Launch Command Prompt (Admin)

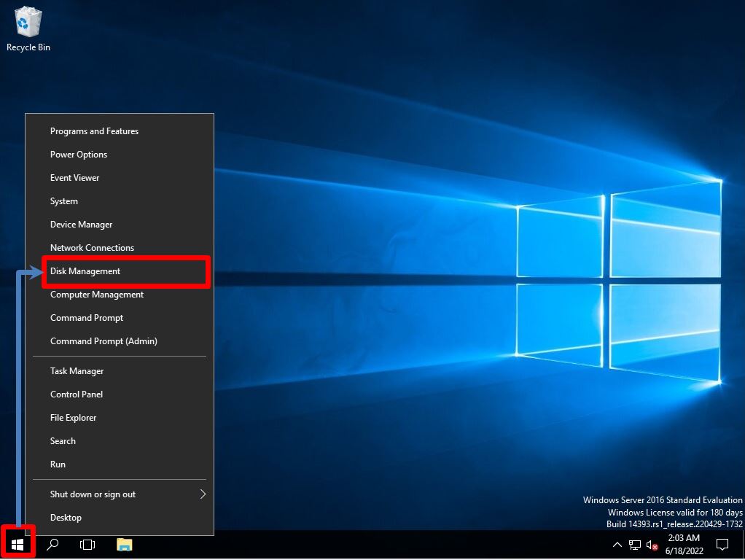pos(104,341)
